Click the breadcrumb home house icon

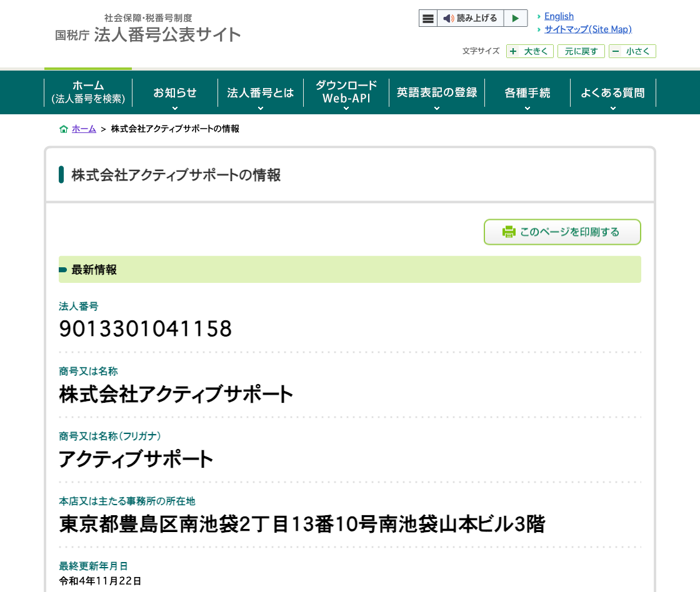pyautogui.click(x=63, y=129)
